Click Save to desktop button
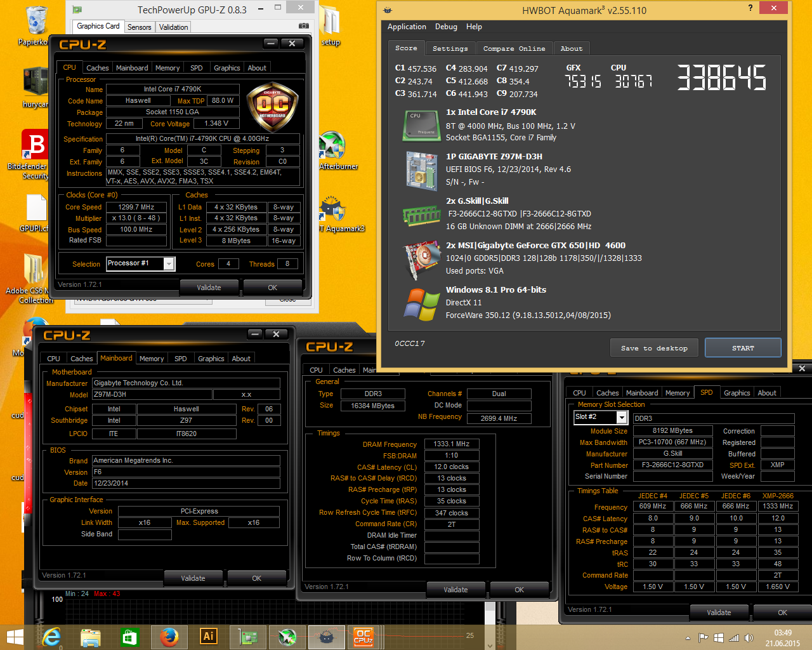This screenshot has height=650, width=812. [654, 348]
